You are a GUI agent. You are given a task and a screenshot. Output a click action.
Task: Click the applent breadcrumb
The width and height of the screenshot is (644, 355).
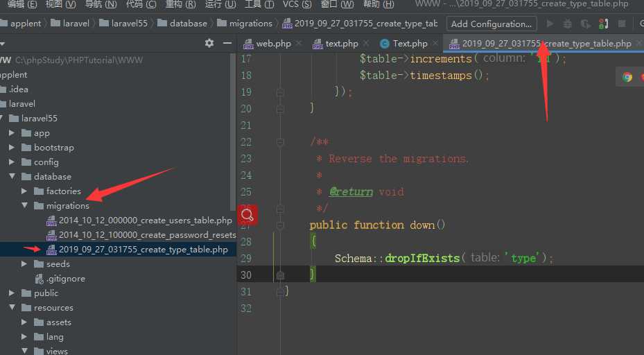pyautogui.click(x=21, y=24)
